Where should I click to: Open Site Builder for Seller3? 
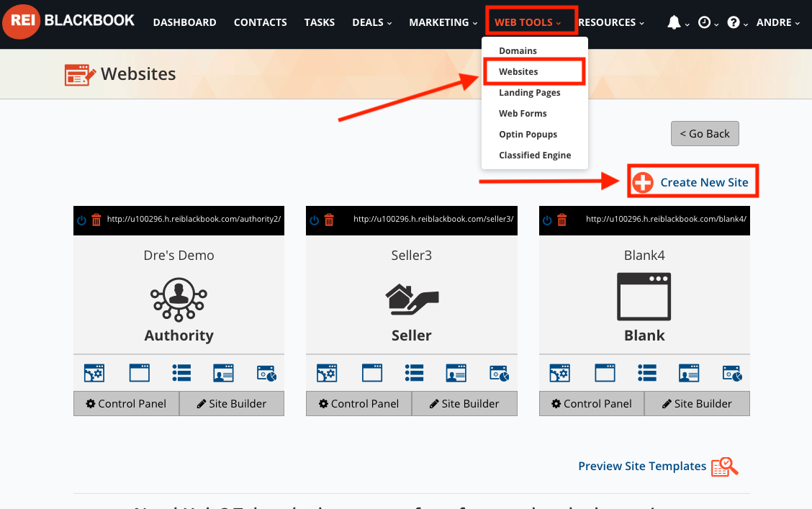click(x=464, y=403)
